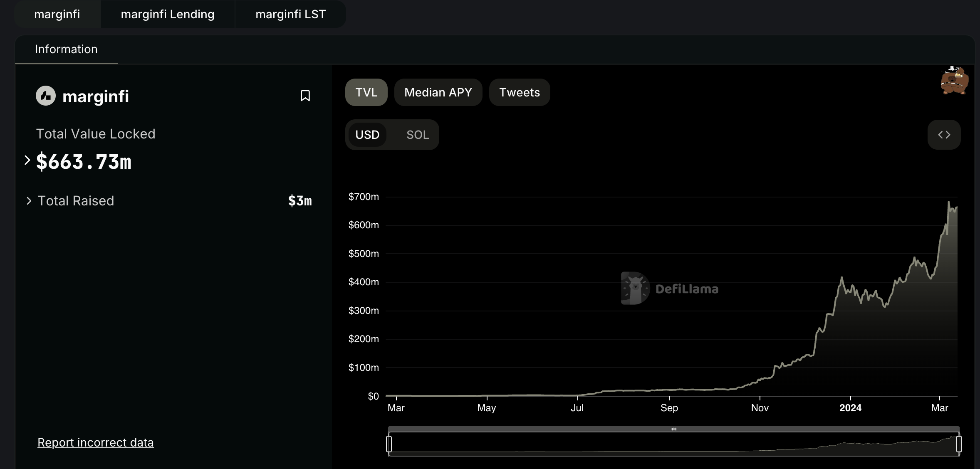Open the marginfi LST tab
This screenshot has width=980, height=469.
(x=290, y=14)
